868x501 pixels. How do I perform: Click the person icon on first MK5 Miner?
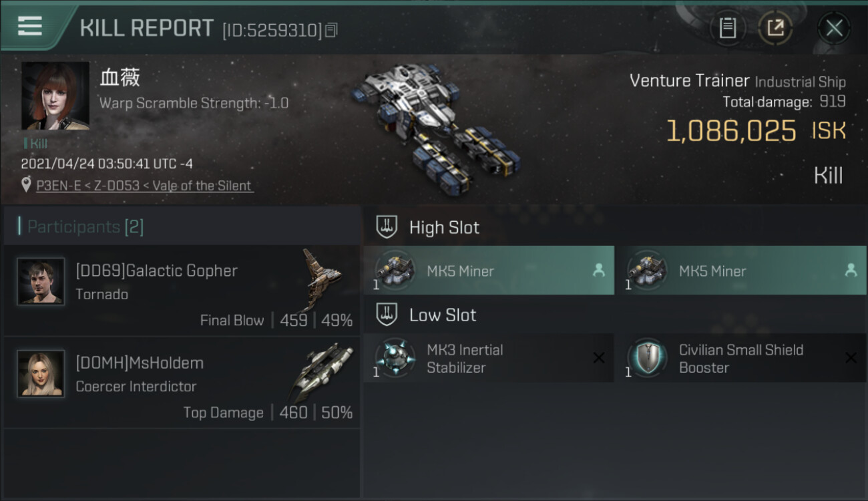pos(599,270)
